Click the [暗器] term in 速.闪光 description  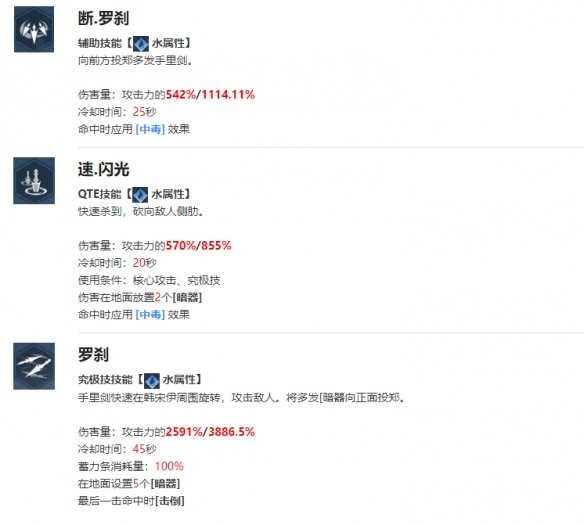click(x=187, y=298)
